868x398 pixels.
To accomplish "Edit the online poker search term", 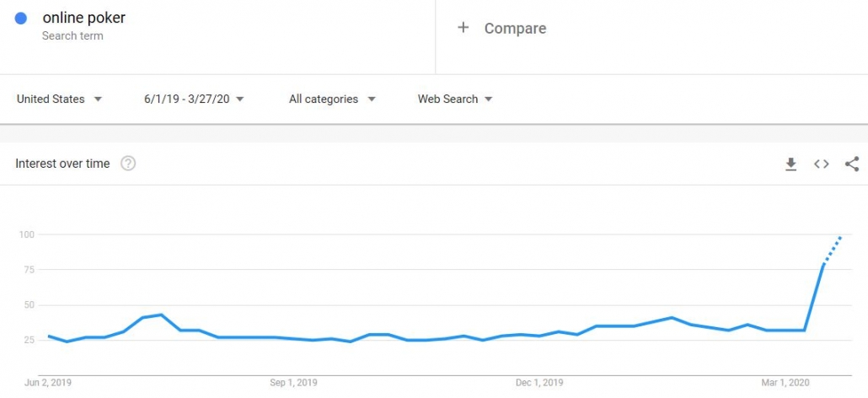I will click(84, 18).
